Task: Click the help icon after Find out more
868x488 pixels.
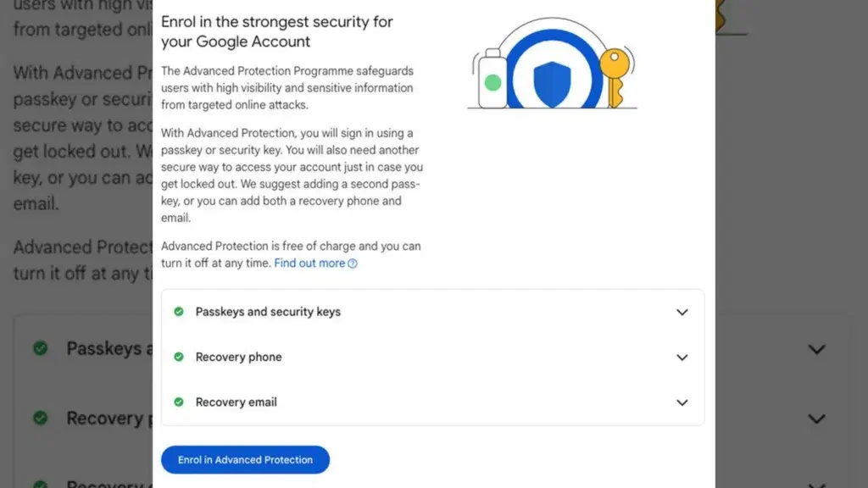Action: click(353, 263)
